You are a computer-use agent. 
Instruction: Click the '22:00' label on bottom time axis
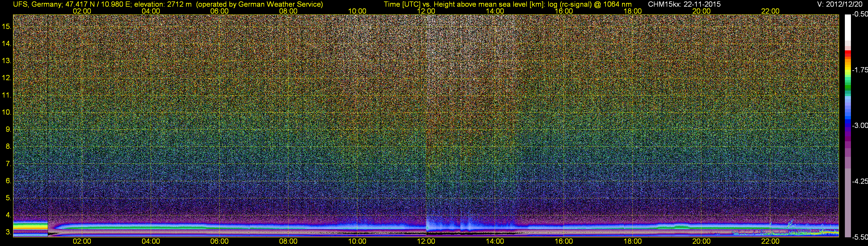pyautogui.click(x=770, y=241)
